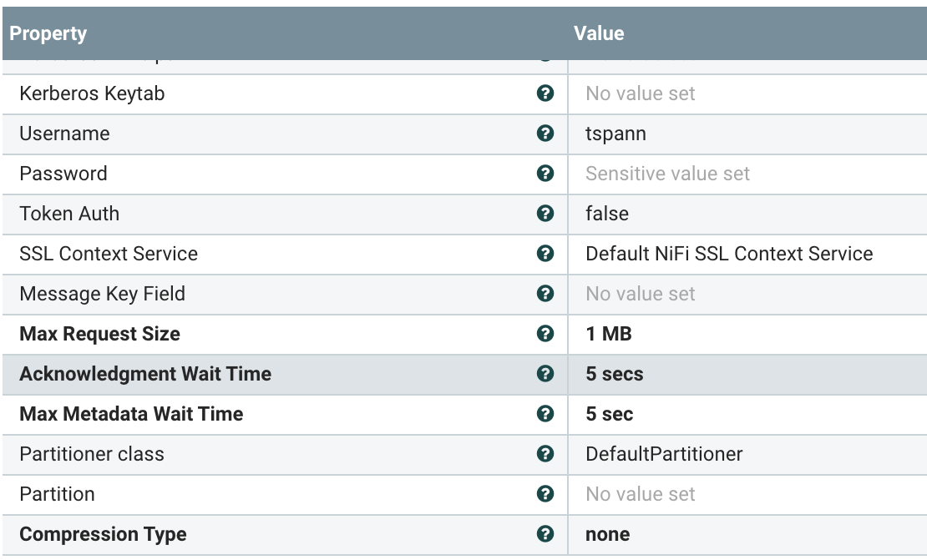Click Acknowledgment Wait Time help icon

coord(545,374)
